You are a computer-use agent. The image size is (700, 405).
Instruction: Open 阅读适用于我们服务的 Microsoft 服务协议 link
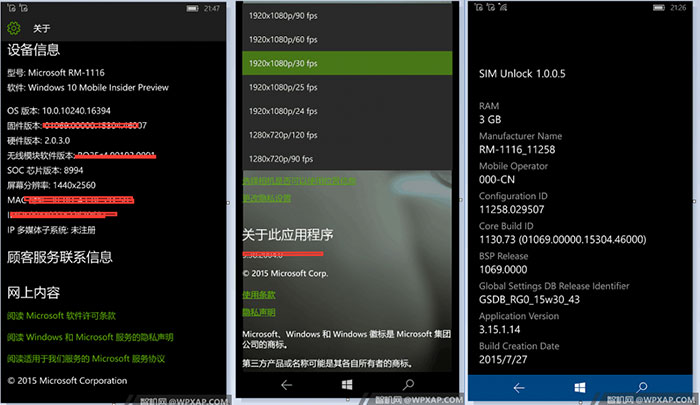click(x=86, y=359)
